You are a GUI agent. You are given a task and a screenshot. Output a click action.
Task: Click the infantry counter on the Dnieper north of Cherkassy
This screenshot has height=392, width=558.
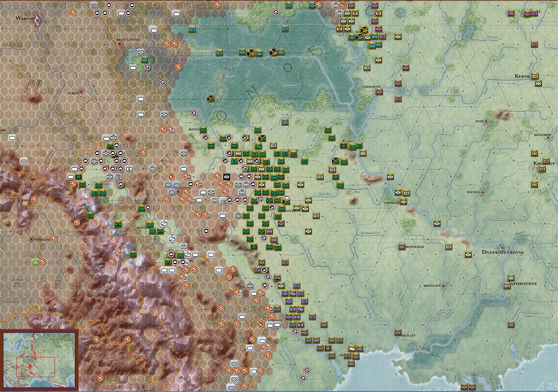point(390,177)
